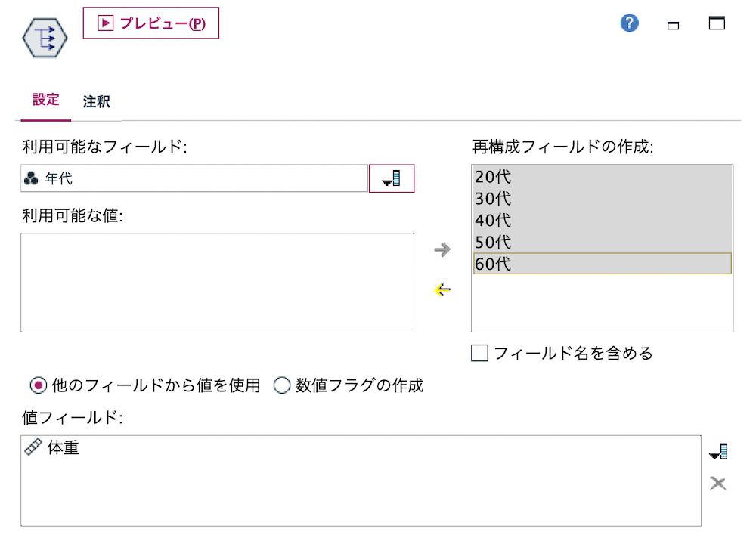
Task: Click the プレビュー(P) button
Action: pyautogui.click(x=150, y=23)
